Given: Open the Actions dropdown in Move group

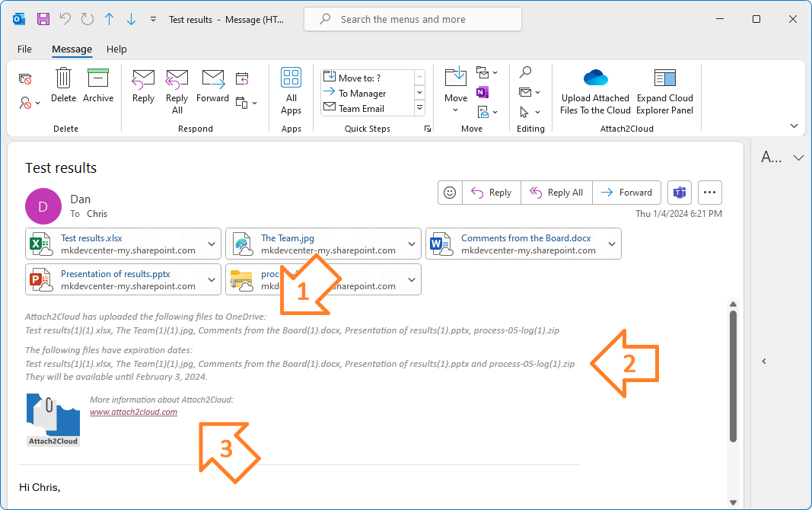Looking at the screenshot, I should coord(487,112).
